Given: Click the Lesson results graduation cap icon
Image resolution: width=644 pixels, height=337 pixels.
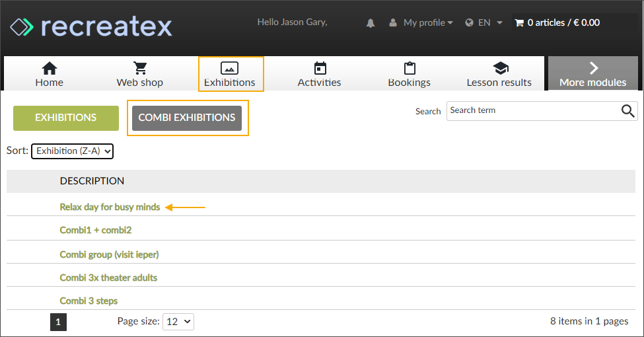Looking at the screenshot, I should tap(501, 68).
